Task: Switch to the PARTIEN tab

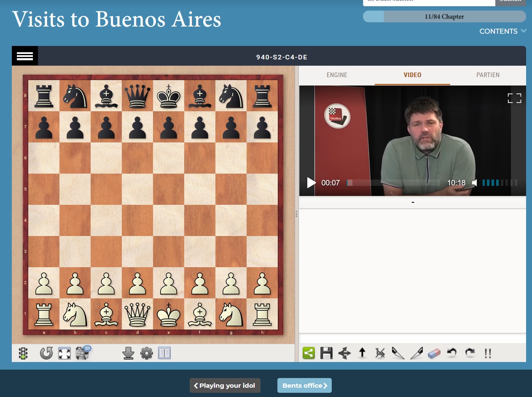Action: [x=488, y=75]
